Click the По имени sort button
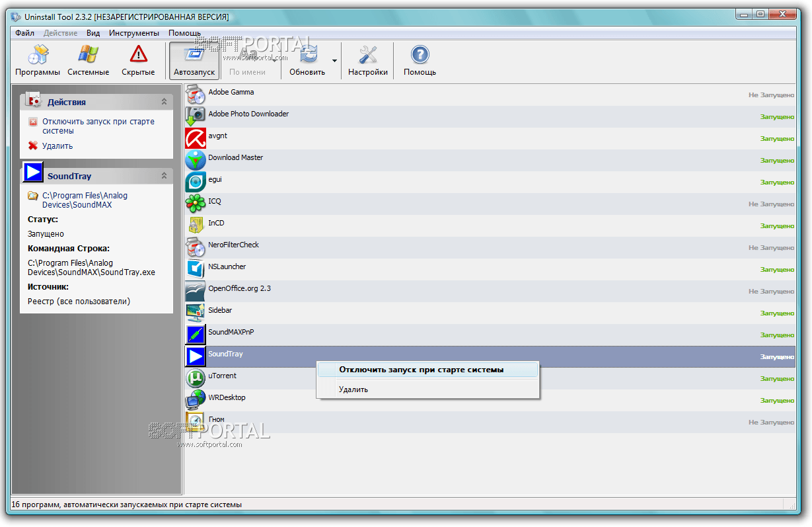 point(248,61)
